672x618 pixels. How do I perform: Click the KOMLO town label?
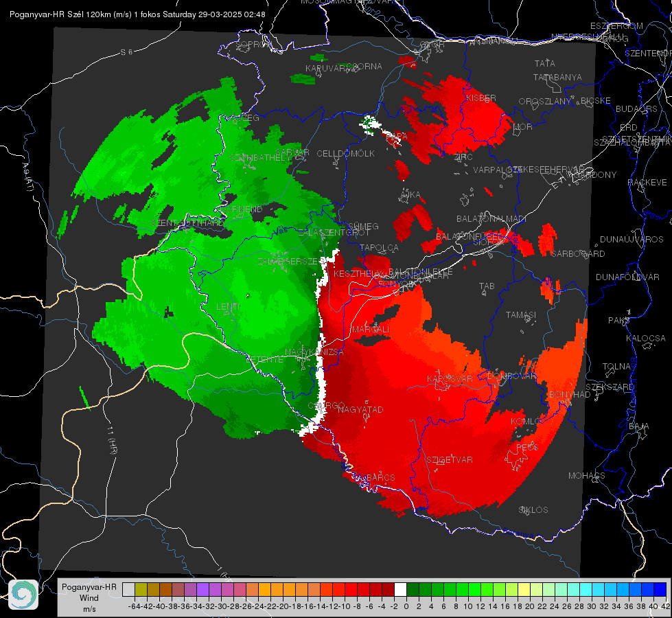click(526, 421)
